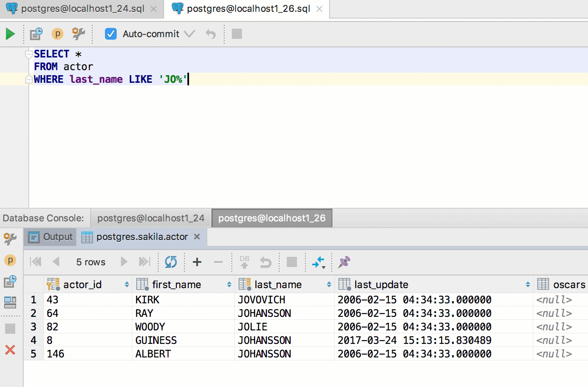Screen dimensions: 588x387
Task: Close the postgres.sakila.actor result tab
Action: pos(197,237)
